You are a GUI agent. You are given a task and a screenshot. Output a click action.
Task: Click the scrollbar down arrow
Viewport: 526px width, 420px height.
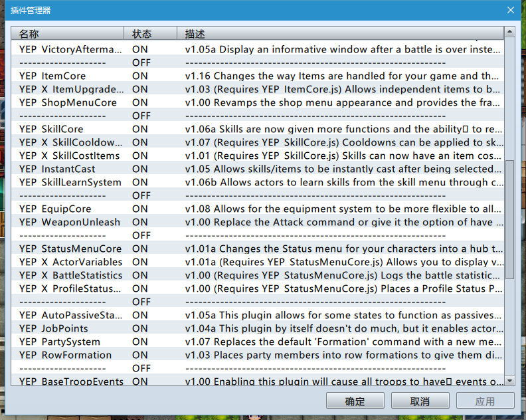tap(509, 381)
